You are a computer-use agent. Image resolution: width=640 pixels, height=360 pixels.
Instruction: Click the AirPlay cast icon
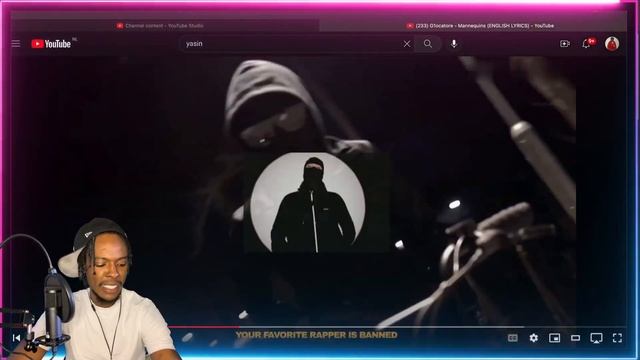[x=596, y=338]
